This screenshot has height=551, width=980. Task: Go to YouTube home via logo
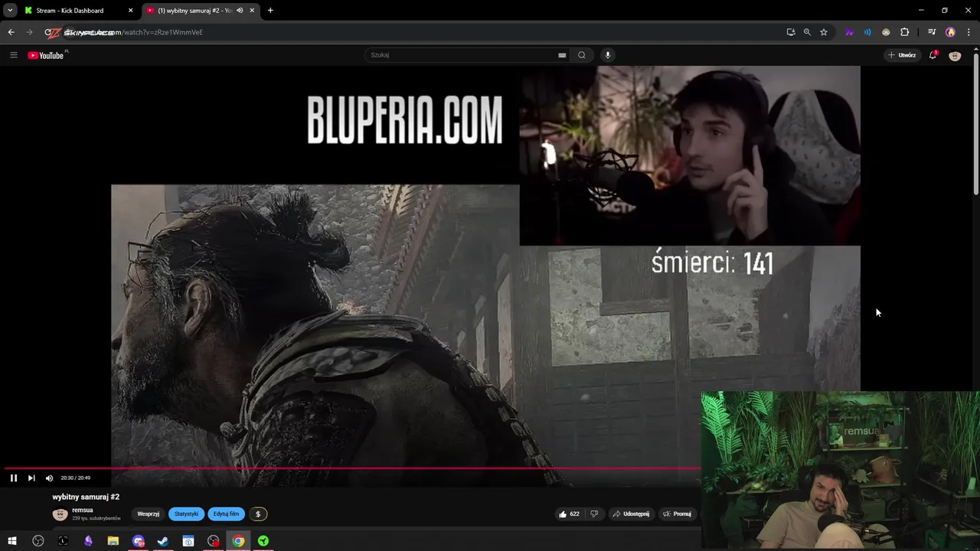point(46,55)
